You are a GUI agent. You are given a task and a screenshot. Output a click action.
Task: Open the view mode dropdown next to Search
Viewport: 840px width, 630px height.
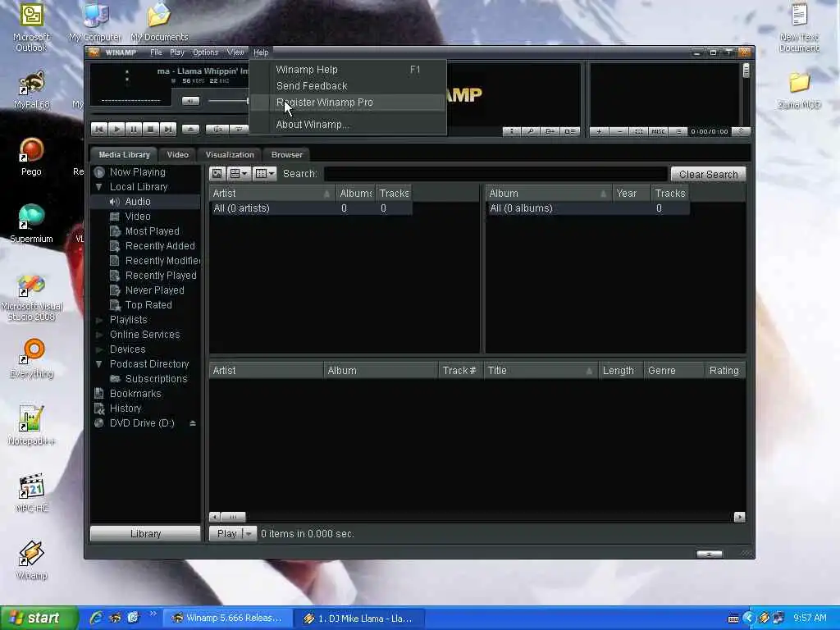coord(239,174)
